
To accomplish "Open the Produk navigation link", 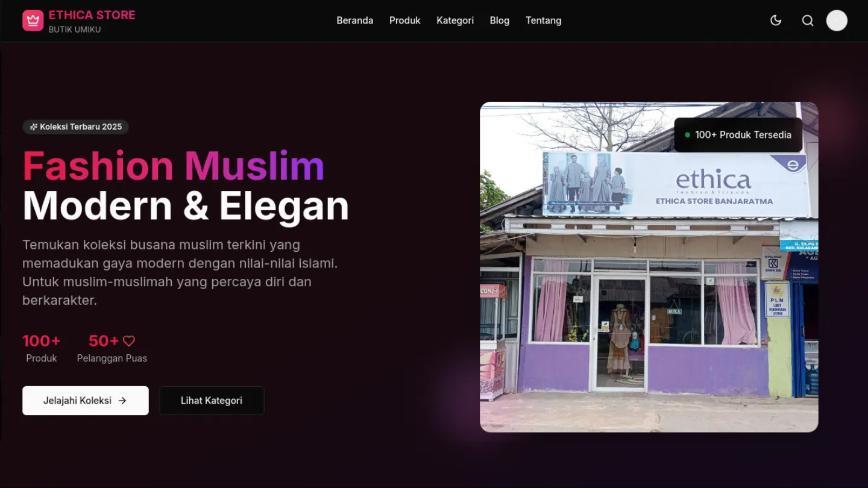I will click(405, 20).
